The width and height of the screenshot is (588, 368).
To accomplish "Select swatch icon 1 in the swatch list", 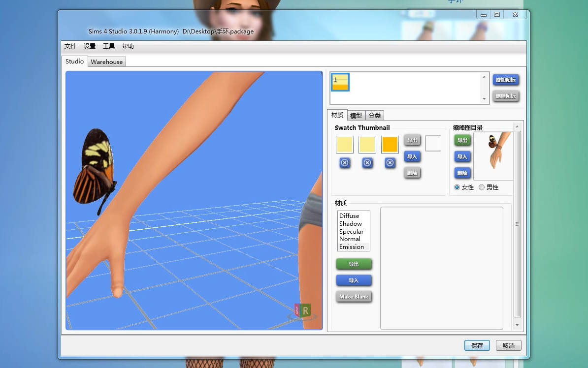I will click(x=340, y=82).
